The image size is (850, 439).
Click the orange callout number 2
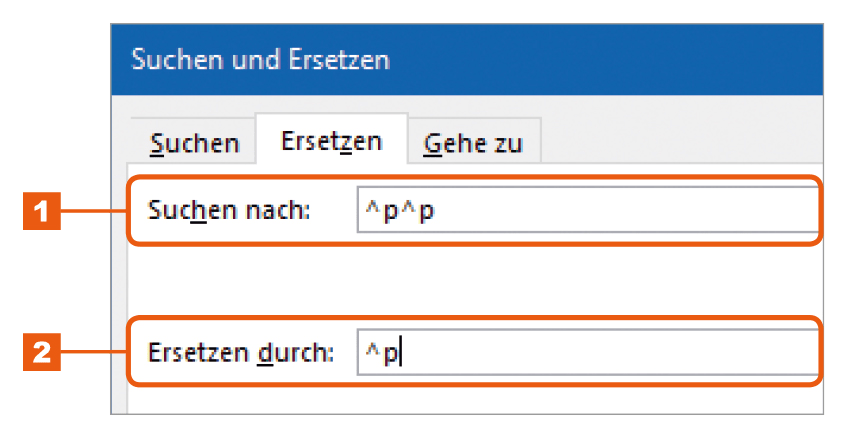[42, 352]
